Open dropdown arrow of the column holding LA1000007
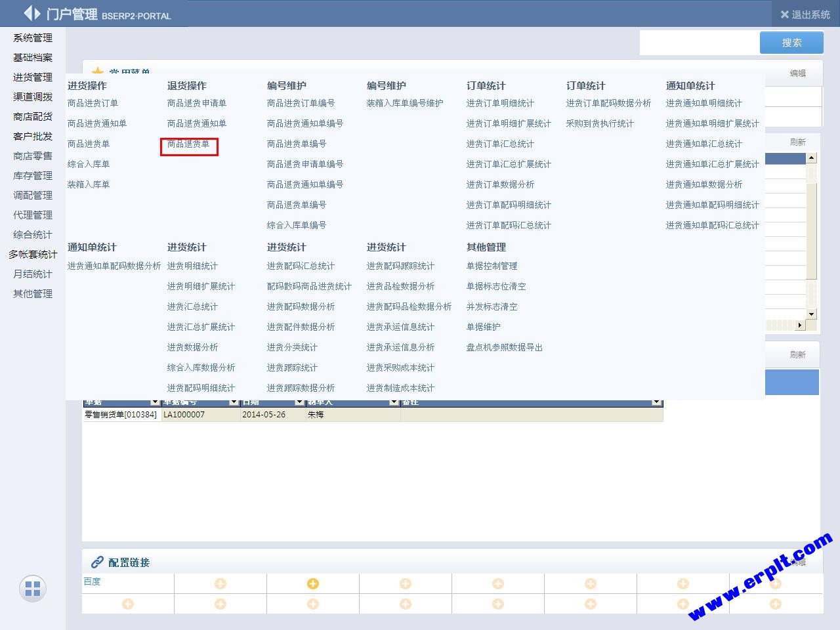840x630 pixels. pos(234,402)
